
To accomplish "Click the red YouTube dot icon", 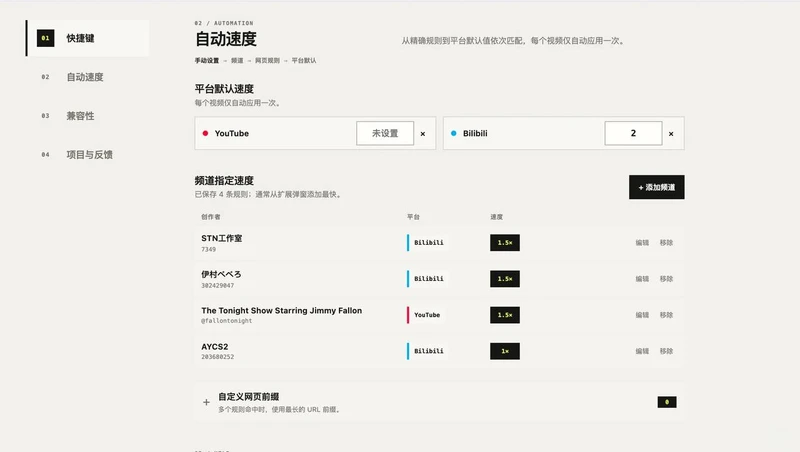I will click(x=205, y=133).
